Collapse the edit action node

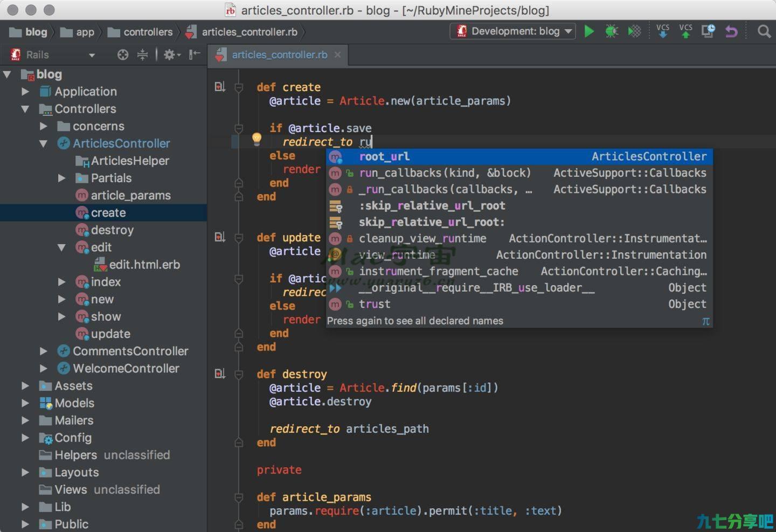61,247
